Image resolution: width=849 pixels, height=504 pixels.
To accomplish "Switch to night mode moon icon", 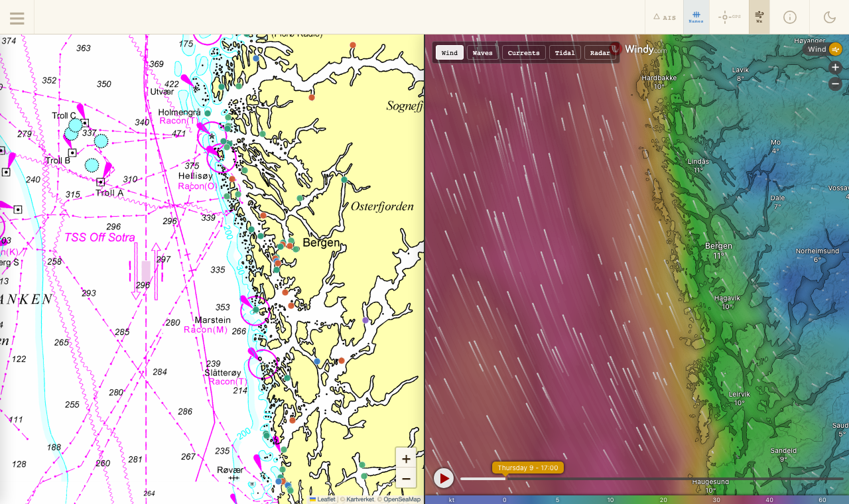I will pos(829,17).
